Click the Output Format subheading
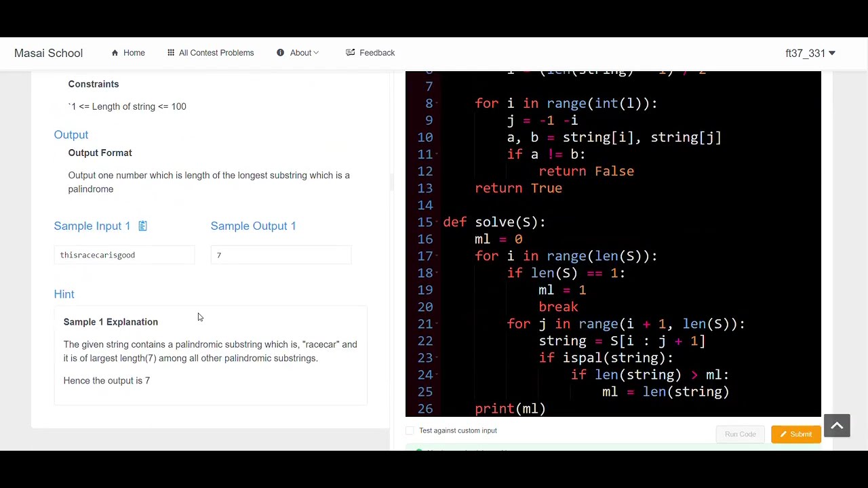The height and width of the screenshot is (488, 868). click(100, 153)
